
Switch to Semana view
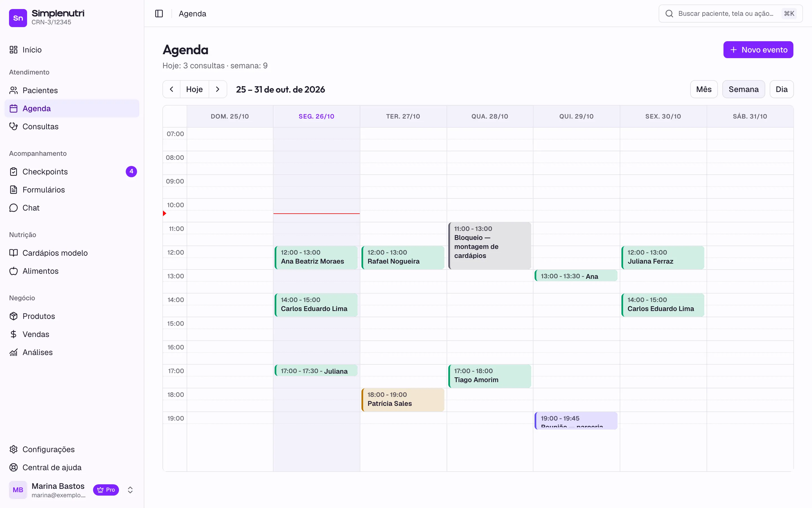click(x=743, y=89)
